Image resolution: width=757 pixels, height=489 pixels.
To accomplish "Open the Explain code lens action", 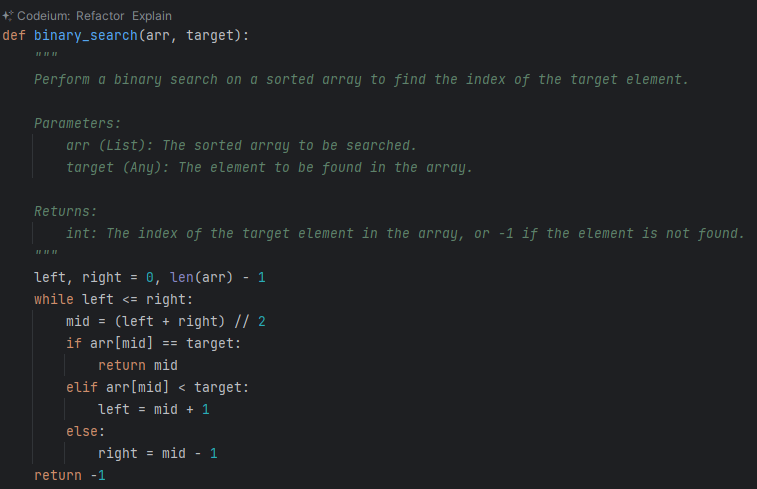I will click(151, 16).
